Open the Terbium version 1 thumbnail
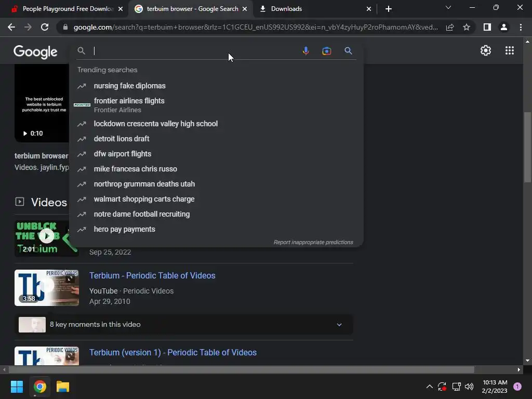This screenshot has height=399, width=532. pyautogui.click(x=46, y=355)
